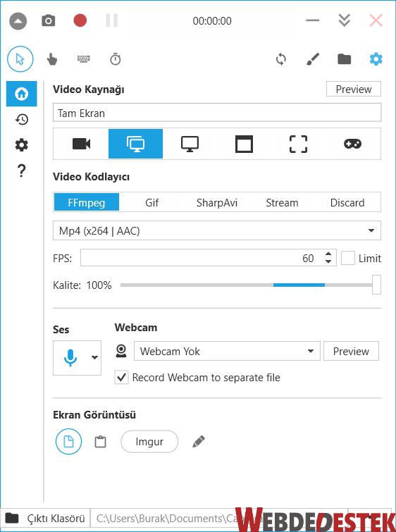Viewport: 396px width, 532px height.
Task: Click Preview button beside Video Kaynağı
Action: (x=354, y=89)
